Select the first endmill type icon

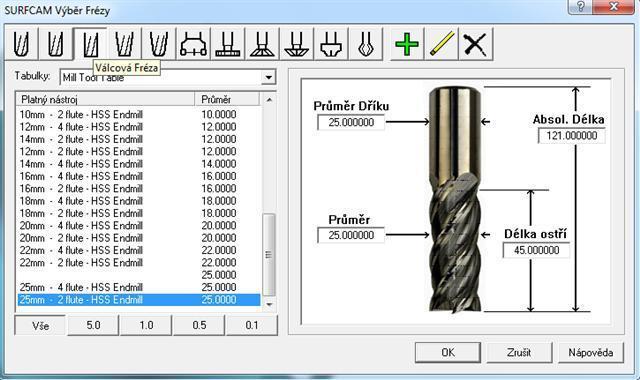click(21, 44)
